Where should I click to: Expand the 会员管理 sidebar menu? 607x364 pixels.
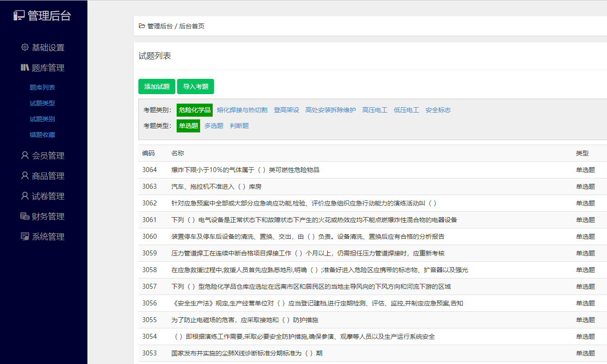pos(48,156)
